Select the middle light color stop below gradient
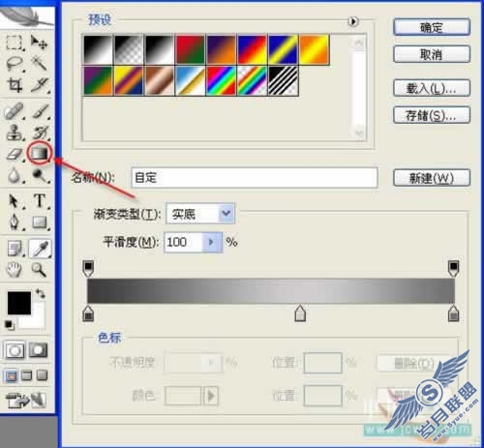484x448 pixels. point(300,314)
